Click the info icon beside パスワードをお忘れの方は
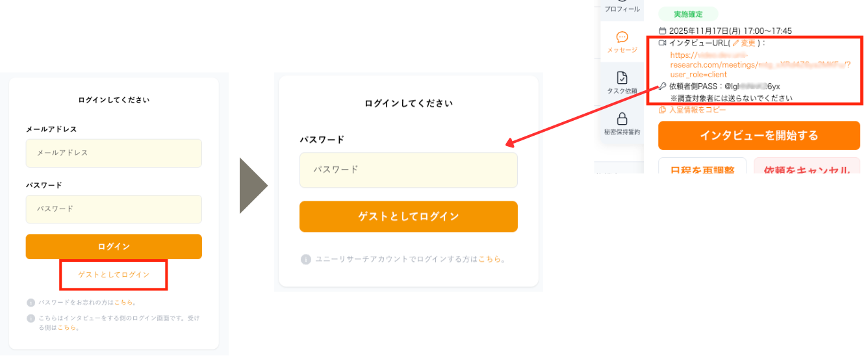The width and height of the screenshot is (868, 356). (31, 303)
